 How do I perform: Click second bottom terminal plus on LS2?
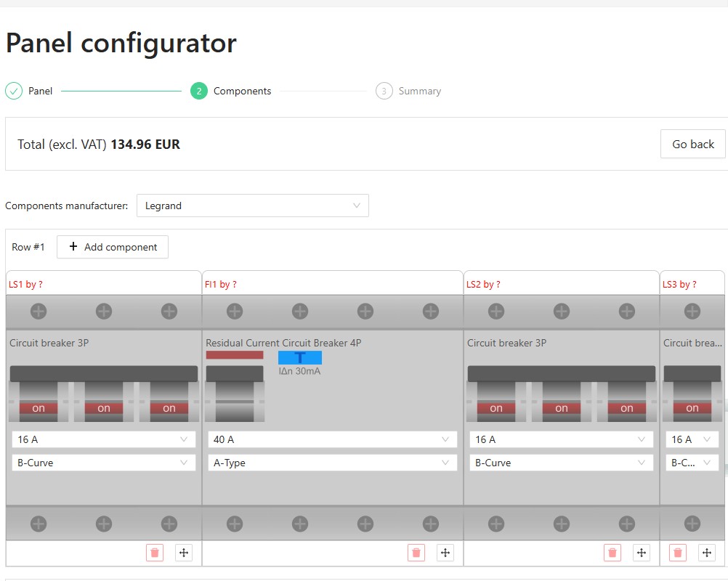click(562, 524)
